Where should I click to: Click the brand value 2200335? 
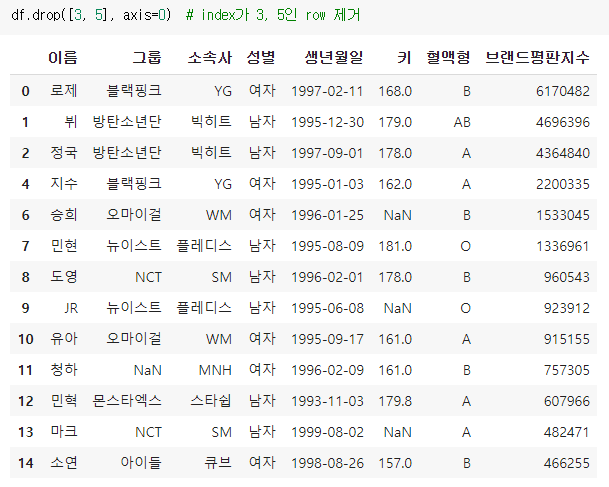tap(563, 184)
